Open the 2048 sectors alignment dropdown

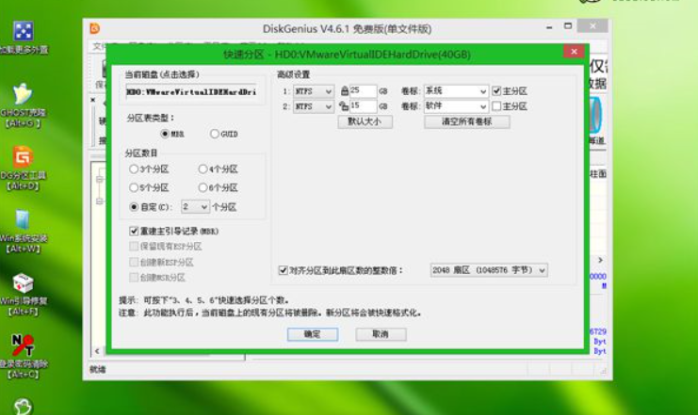click(x=489, y=270)
